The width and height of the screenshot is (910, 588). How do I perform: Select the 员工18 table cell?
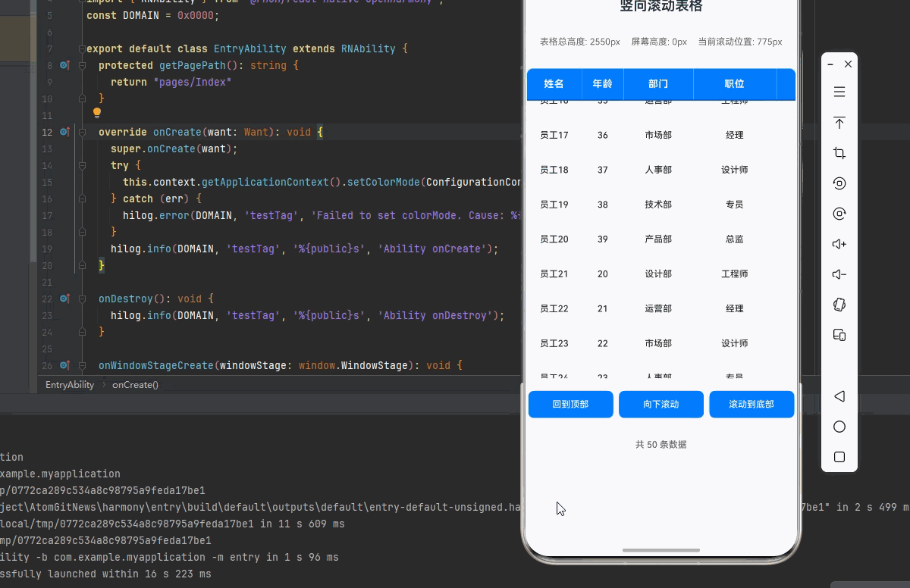554,170
